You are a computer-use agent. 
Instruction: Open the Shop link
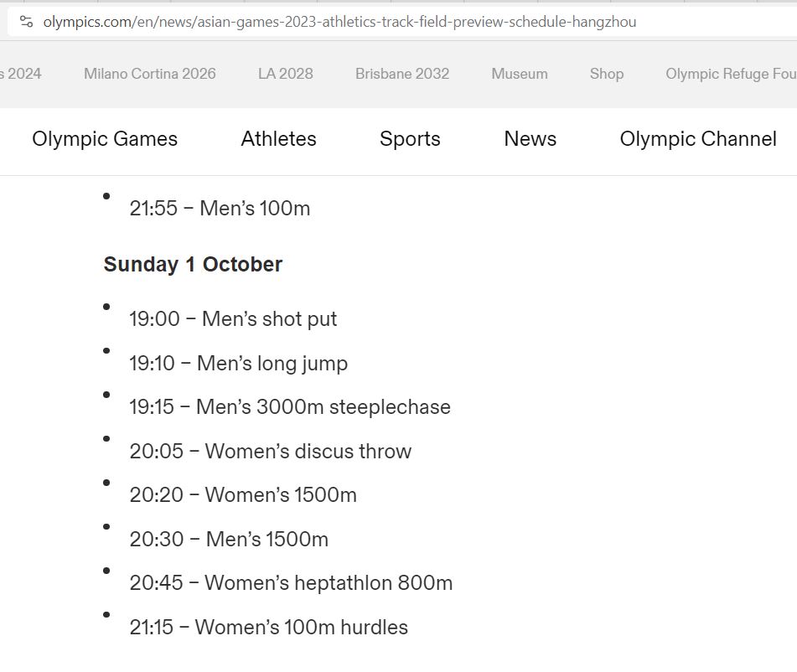607,74
